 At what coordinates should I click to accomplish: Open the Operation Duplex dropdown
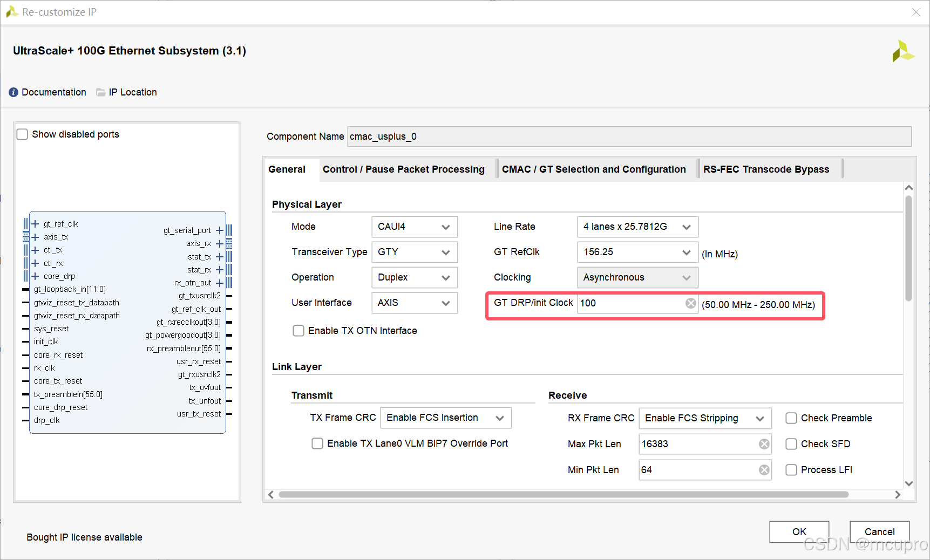pyautogui.click(x=415, y=277)
